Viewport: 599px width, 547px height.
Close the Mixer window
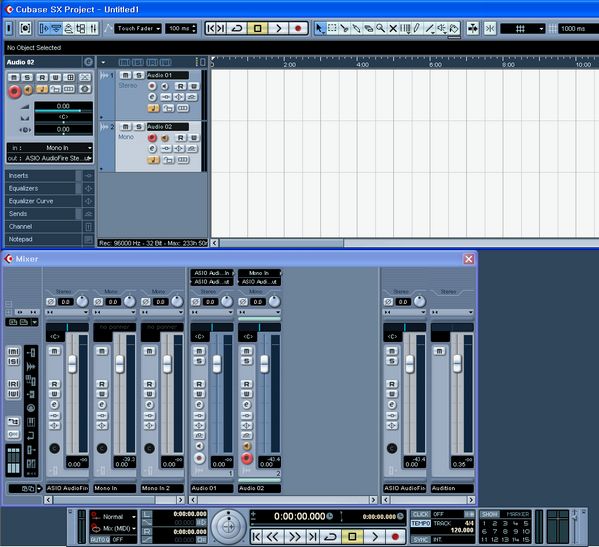click(x=469, y=259)
